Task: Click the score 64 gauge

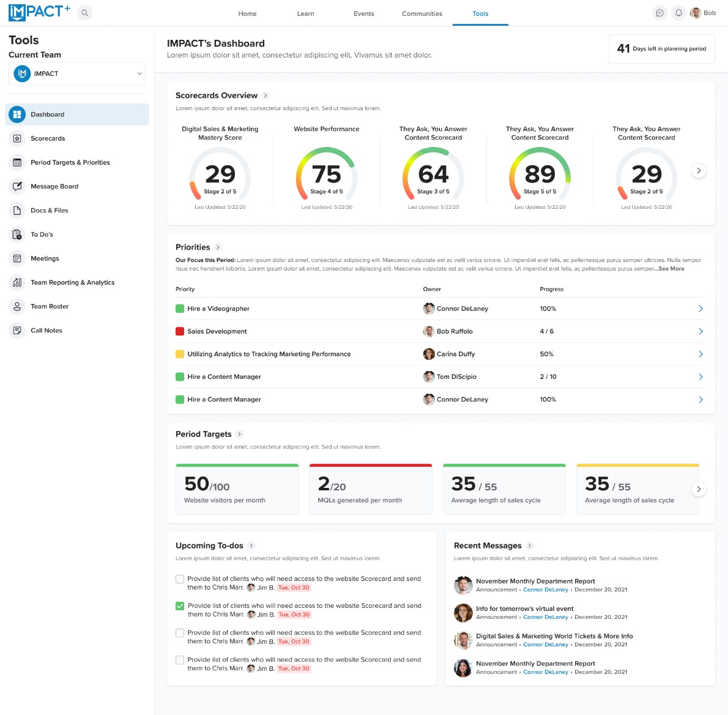Action: tap(433, 175)
